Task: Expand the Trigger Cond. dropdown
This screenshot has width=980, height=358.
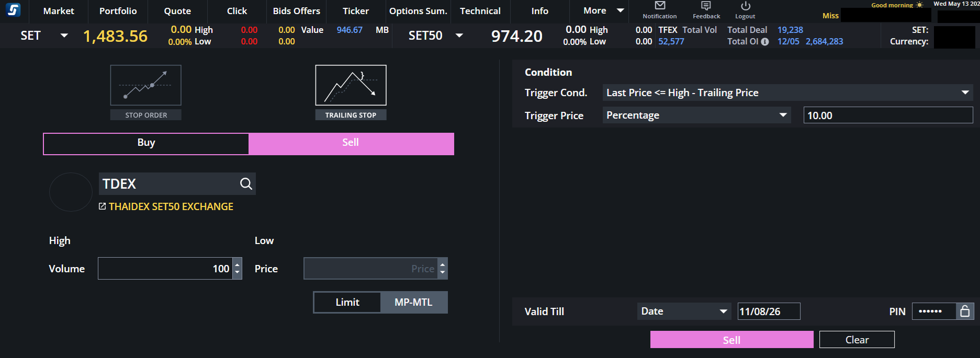Action: point(787,93)
